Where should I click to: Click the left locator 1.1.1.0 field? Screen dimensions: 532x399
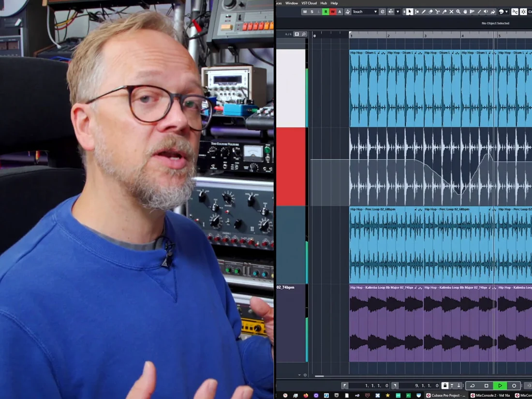pos(369,386)
